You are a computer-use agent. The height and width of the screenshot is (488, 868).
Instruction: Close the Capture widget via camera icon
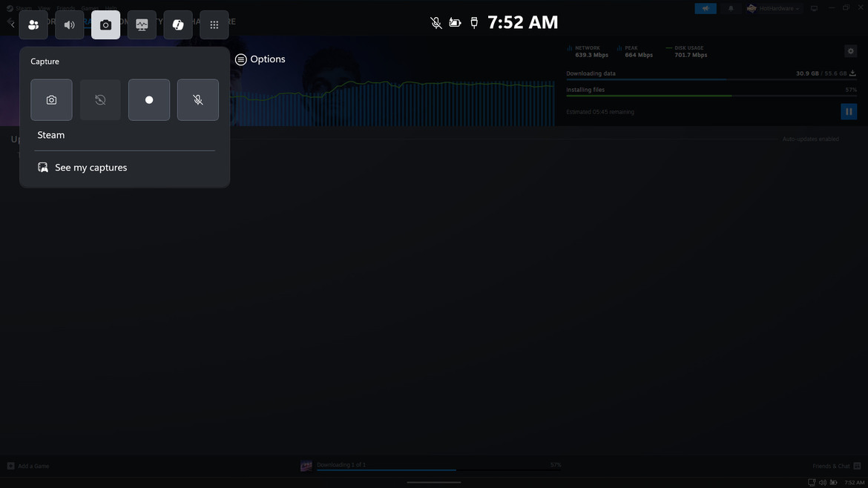pos(105,25)
